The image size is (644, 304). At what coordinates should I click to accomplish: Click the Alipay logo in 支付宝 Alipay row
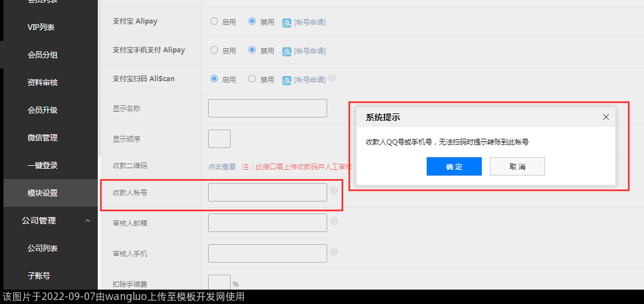point(287,22)
